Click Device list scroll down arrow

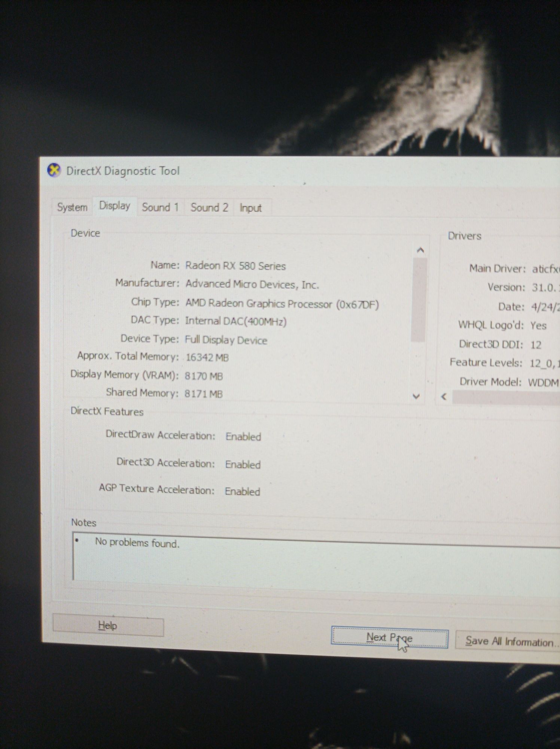(416, 396)
